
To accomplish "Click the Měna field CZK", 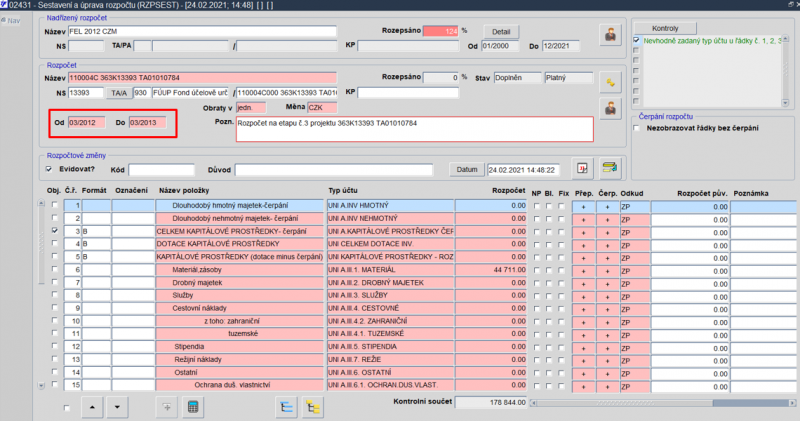I will point(322,108).
